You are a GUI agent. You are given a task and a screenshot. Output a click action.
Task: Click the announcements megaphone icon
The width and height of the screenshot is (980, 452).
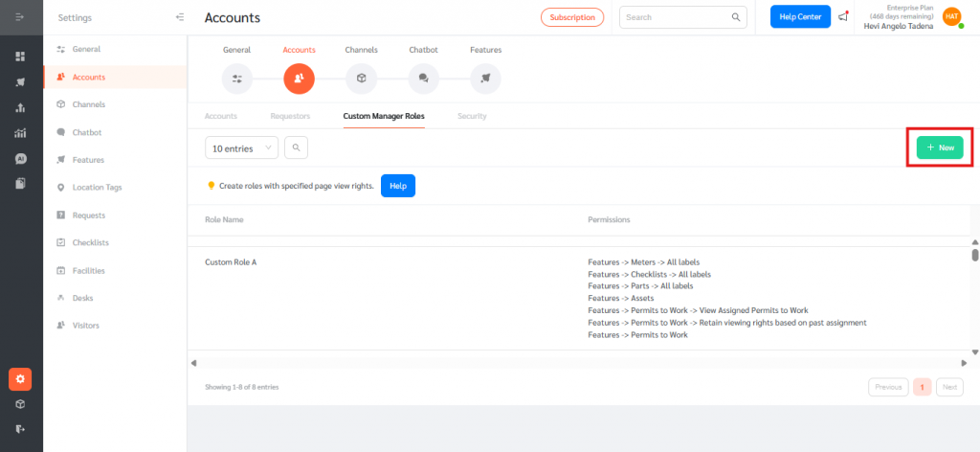point(843,17)
